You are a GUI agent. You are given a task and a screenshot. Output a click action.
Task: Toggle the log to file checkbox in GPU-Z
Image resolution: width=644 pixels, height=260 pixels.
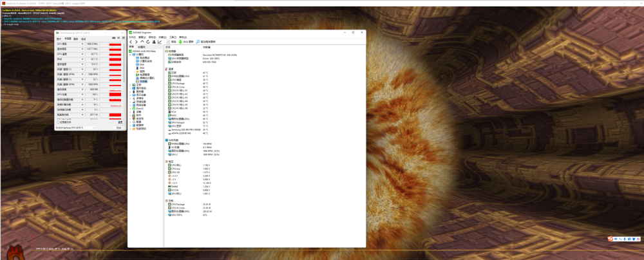click(x=58, y=122)
